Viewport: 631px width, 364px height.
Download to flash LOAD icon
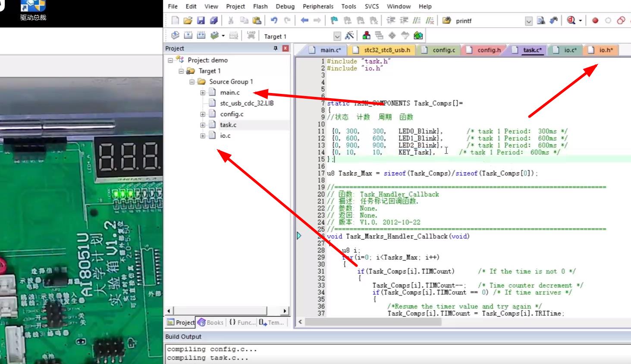(x=251, y=36)
